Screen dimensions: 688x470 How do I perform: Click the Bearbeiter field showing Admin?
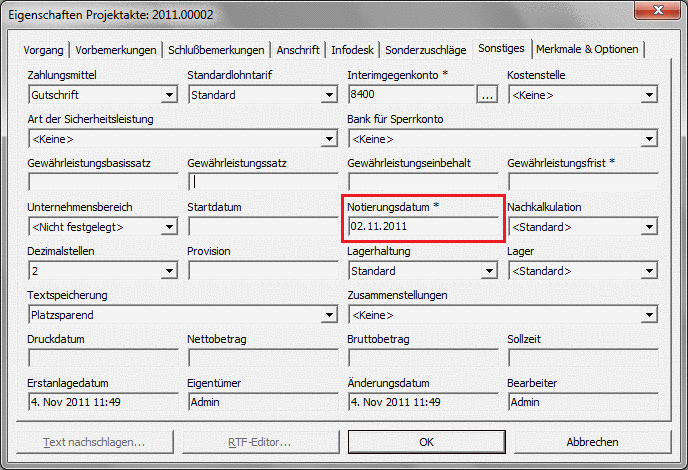click(583, 402)
